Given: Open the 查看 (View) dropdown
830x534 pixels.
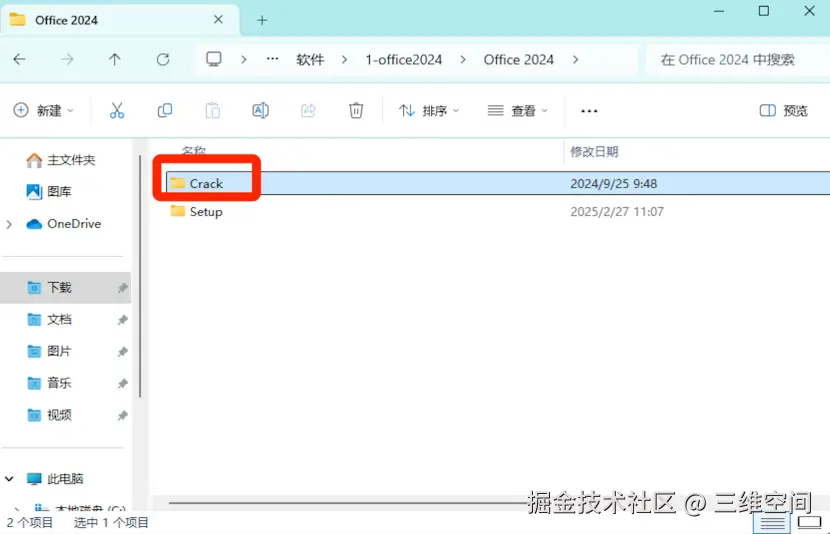Looking at the screenshot, I should point(517,111).
